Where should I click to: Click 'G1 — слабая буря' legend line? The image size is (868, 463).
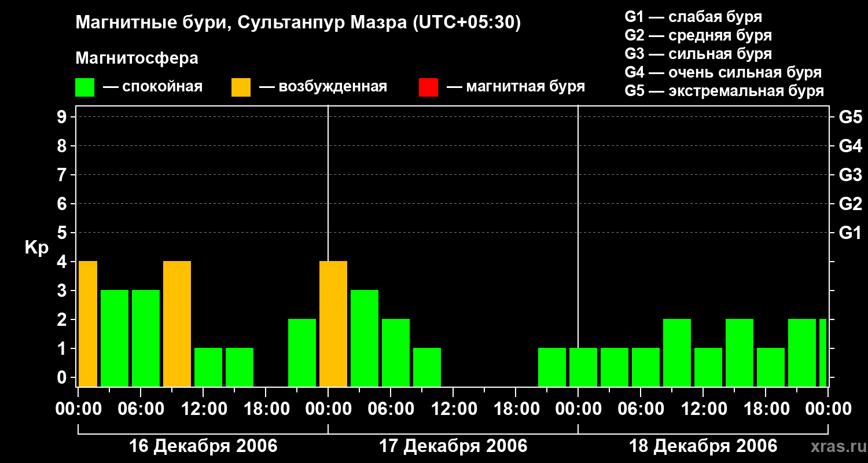pyautogui.click(x=693, y=17)
